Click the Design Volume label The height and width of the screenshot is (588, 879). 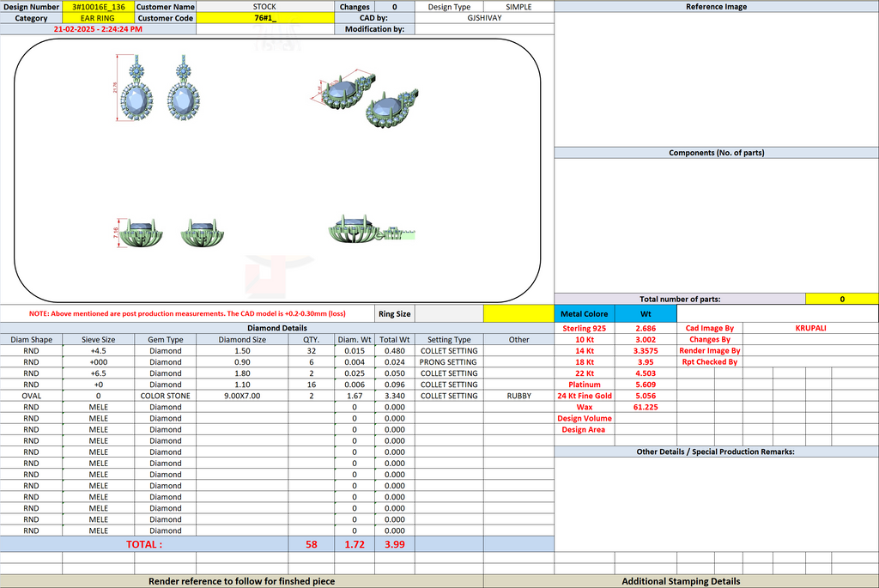point(584,418)
